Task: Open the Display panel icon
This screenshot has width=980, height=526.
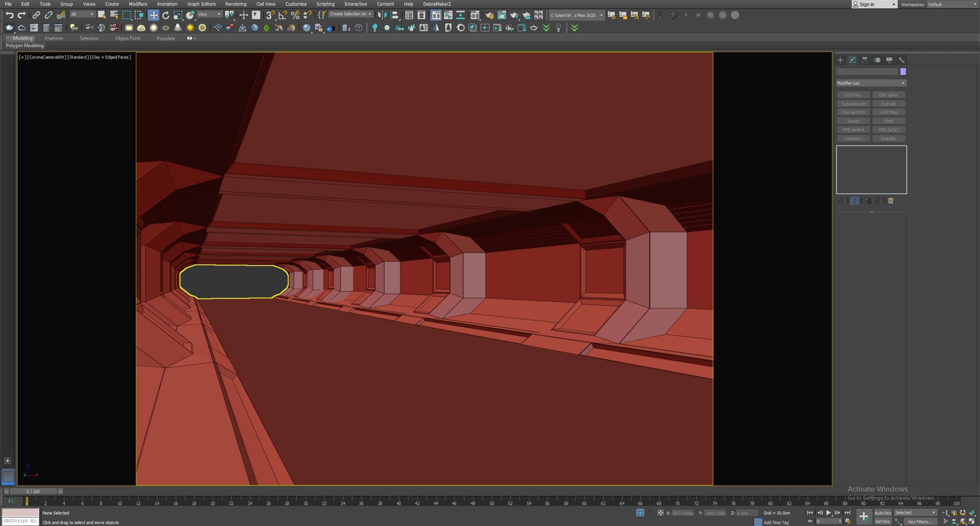Action: (889, 60)
